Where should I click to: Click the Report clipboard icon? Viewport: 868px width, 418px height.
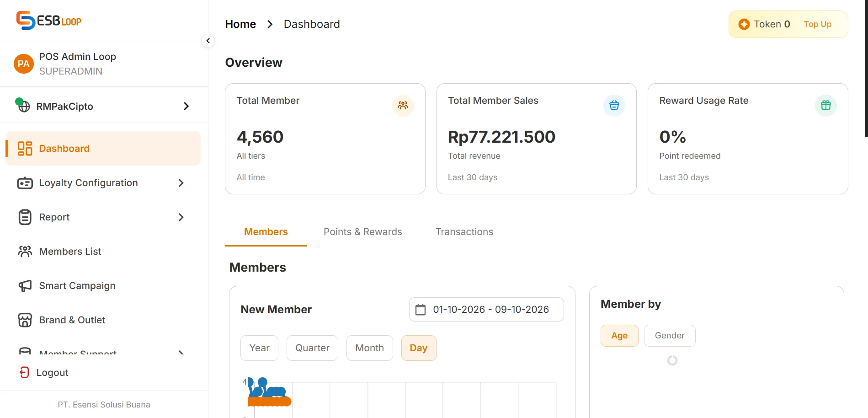click(x=25, y=217)
